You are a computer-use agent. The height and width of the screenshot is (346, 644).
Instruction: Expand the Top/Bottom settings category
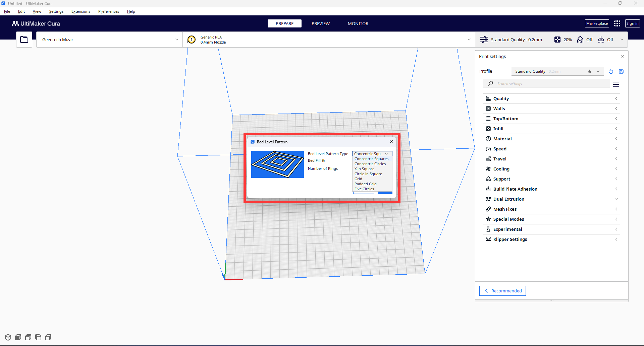(552, 119)
